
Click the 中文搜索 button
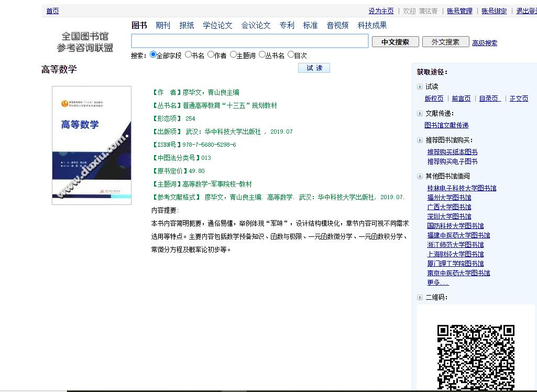coord(395,41)
